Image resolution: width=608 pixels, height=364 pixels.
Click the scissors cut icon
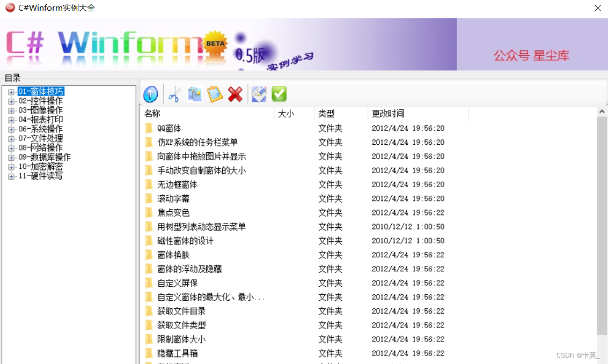tap(174, 94)
